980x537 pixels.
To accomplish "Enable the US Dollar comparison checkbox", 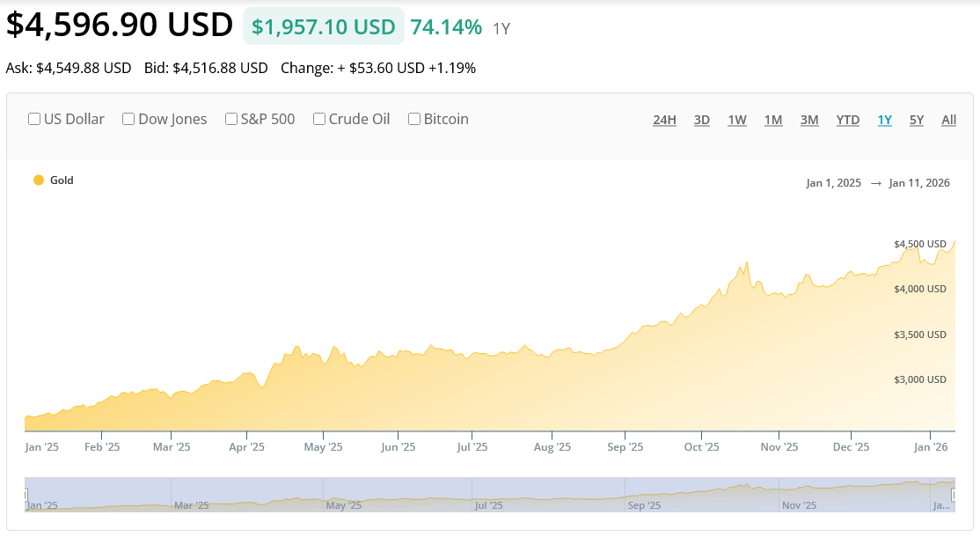I will (x=34, y=119).
